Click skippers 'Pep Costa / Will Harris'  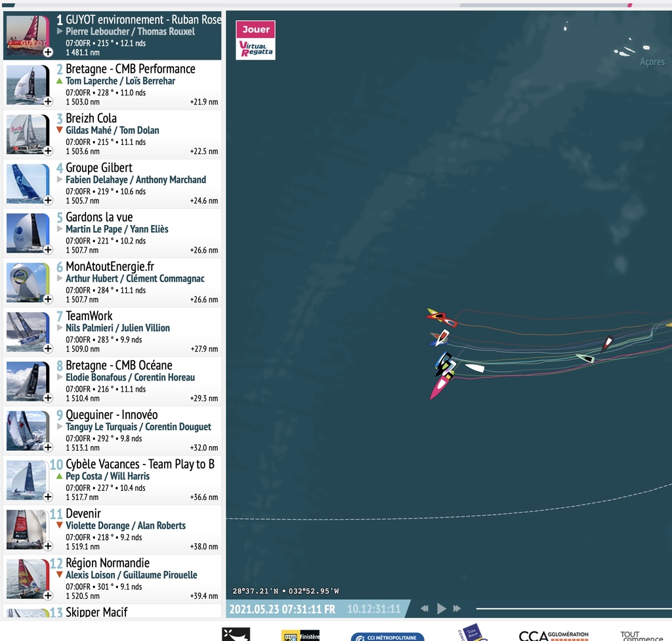pyautogui.click(x=108, y=476)
